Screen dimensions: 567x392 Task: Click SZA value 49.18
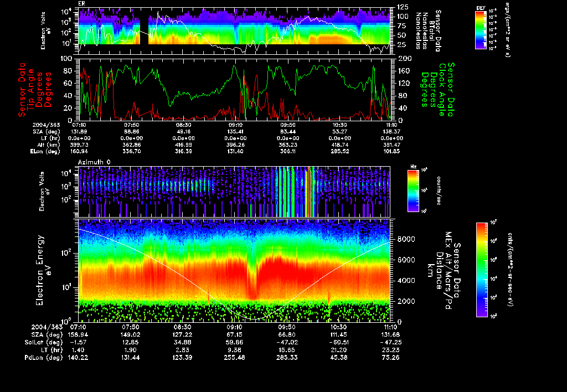[x=184, y=132]
